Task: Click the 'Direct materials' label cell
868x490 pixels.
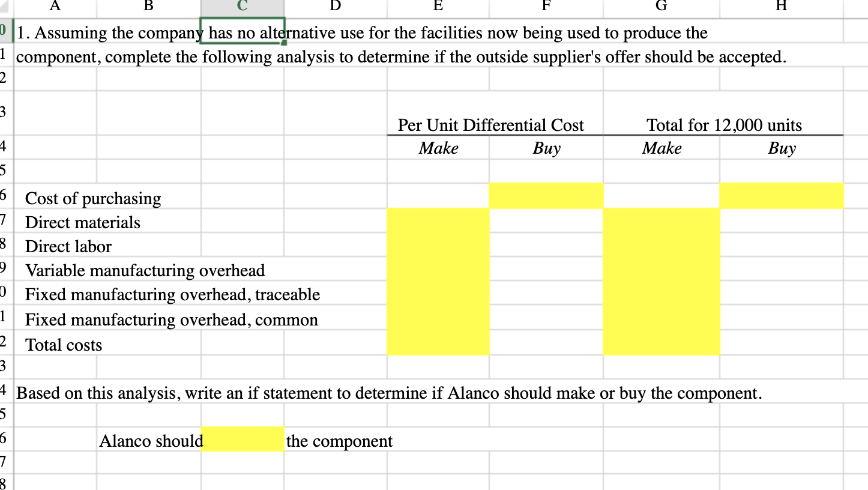Action: [83, 222]
